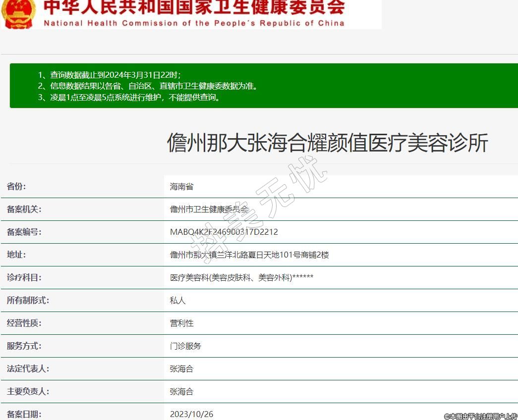Click the address value under 地址
The image size is (518, 420).
[249, 255]
